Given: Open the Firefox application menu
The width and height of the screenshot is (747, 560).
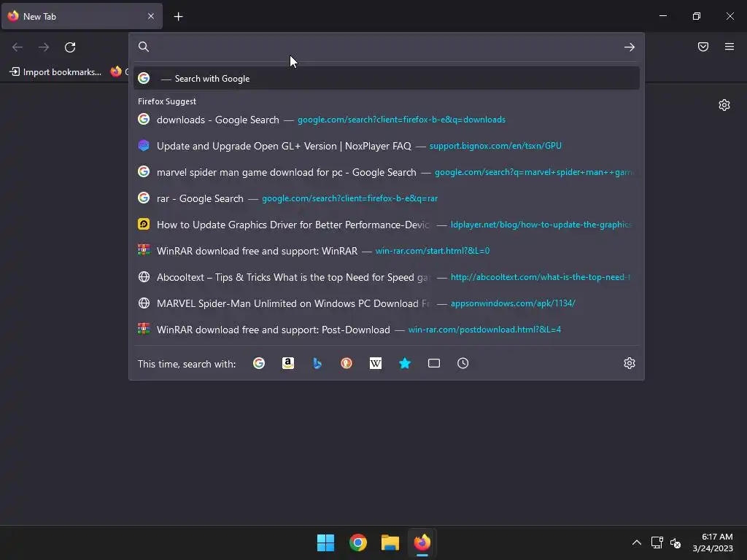Looking at the screenshot, I should coord(729,47).
